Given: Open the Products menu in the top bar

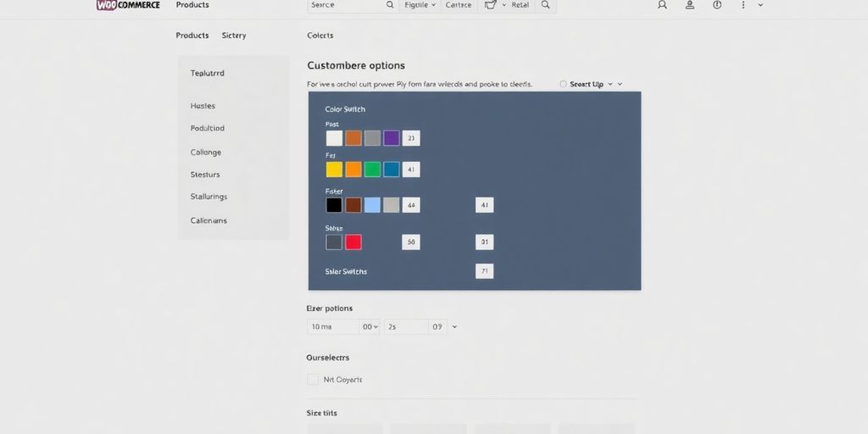Looking at the screenshot, I should (192, 5).
